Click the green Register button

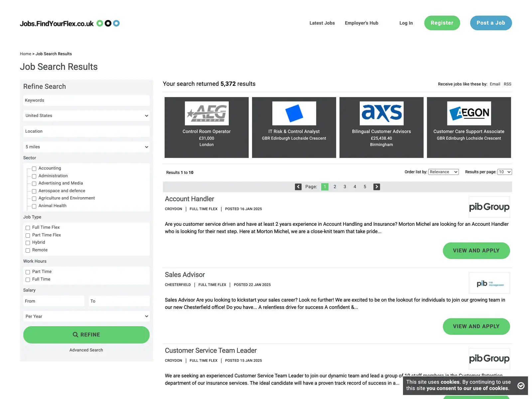point(442,23)
